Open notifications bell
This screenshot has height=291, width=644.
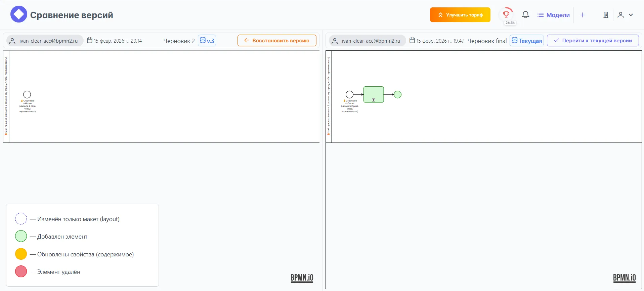(525, 15)
